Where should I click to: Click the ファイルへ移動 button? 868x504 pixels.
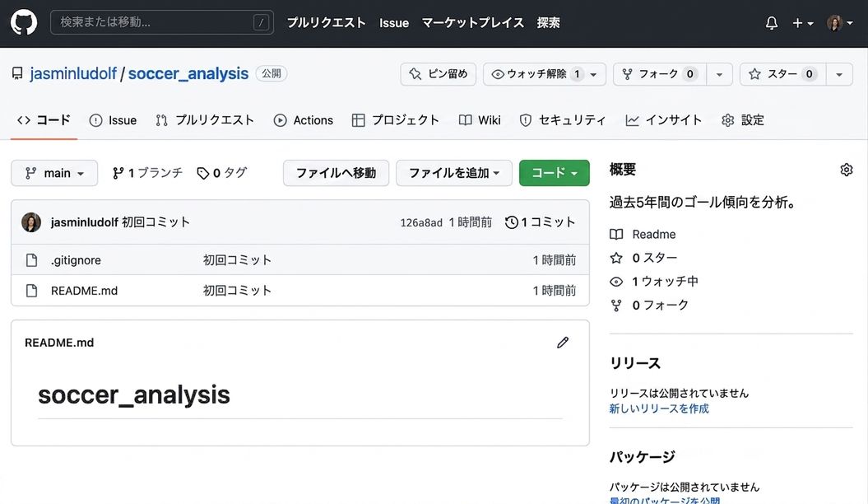click(336, 174)
